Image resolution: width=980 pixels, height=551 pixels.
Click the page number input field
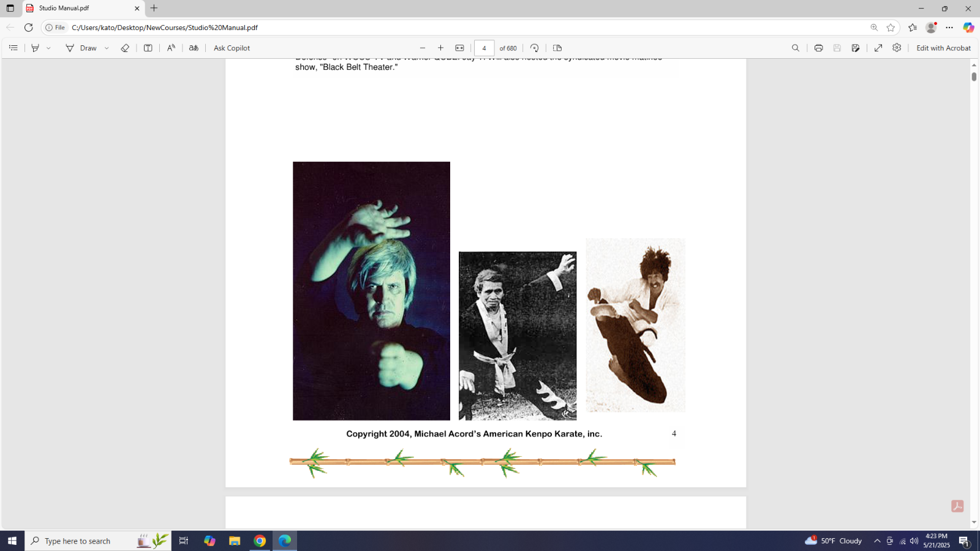coord(484,48)
